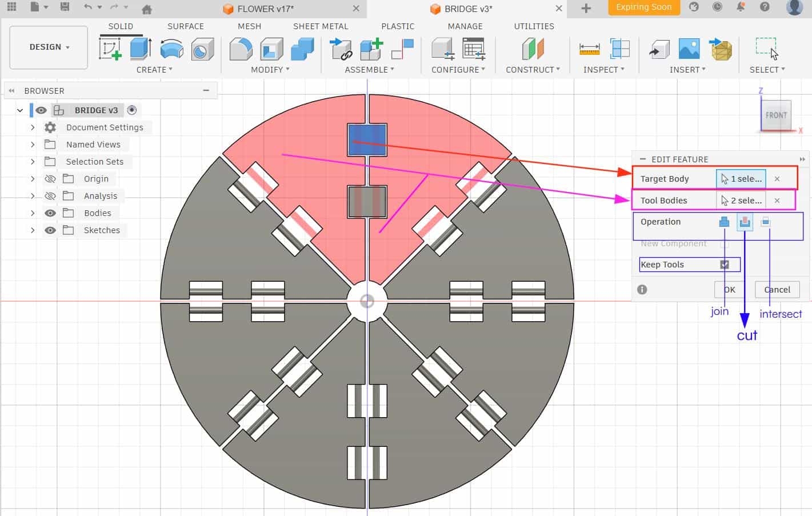Open the user profile avatar
Viewport: 812px width, 516px height.
(795, 7)
